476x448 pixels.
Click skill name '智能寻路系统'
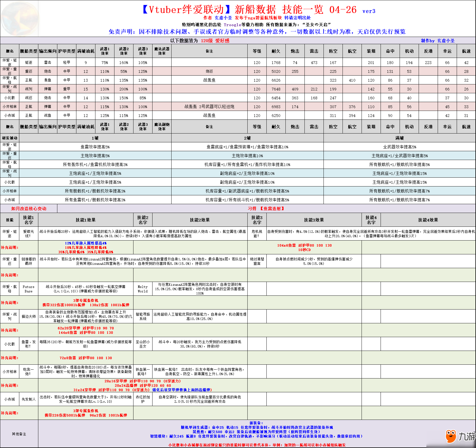tap(143, 316)
